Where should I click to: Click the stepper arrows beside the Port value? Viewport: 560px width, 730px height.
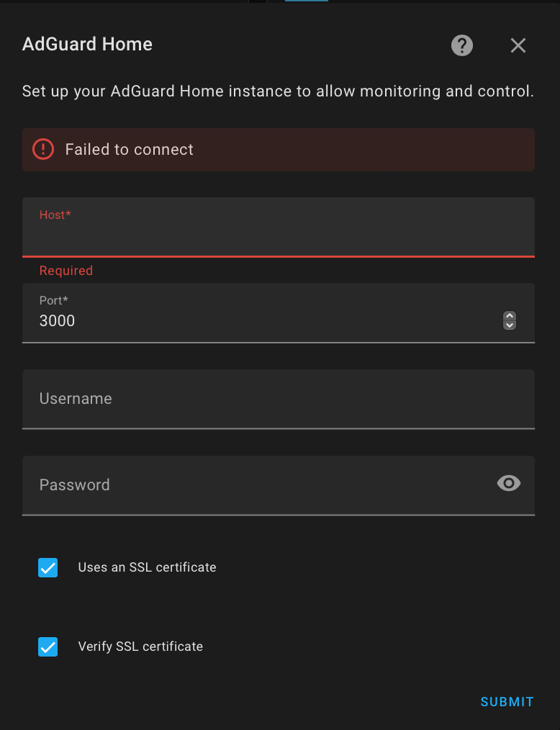(x=510, y=320)
